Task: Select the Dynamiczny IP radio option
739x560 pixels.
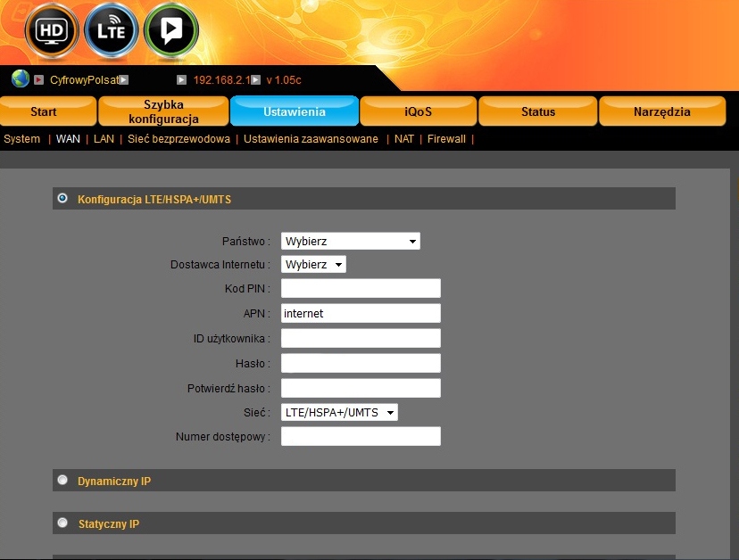Action: pyautogui.click(x=62, y=480)
